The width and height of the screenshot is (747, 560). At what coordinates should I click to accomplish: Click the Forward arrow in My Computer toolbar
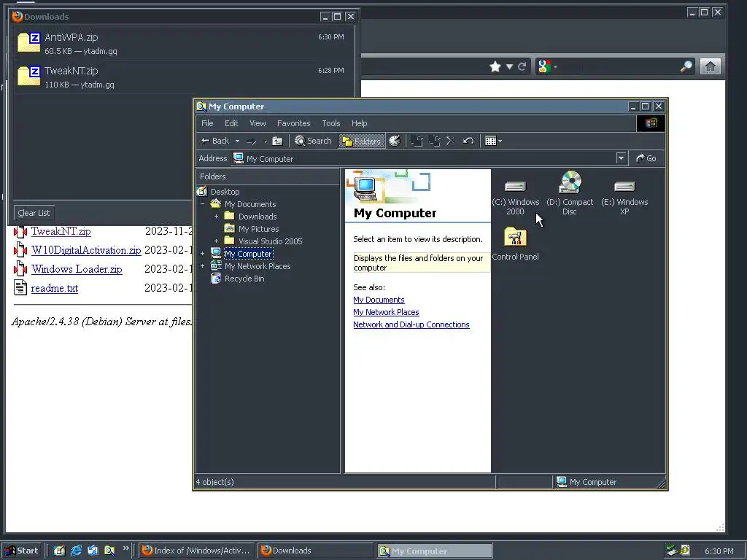[x=252, y=141]
